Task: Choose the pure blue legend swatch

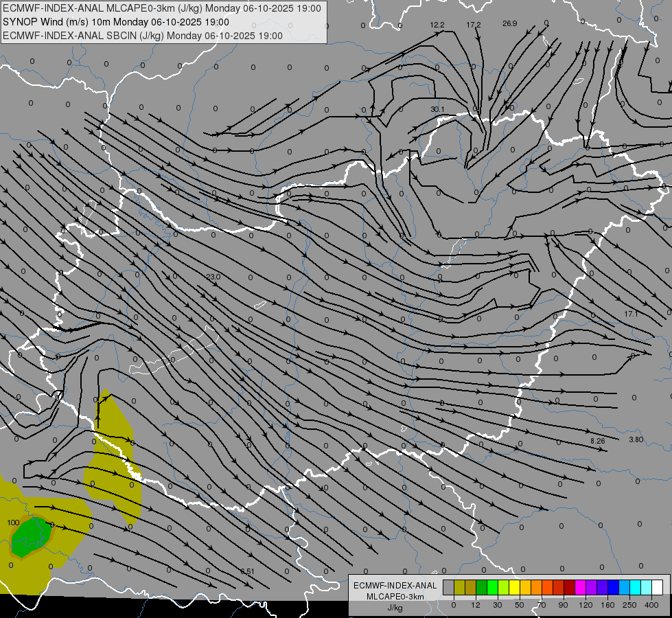Action: 614,587
